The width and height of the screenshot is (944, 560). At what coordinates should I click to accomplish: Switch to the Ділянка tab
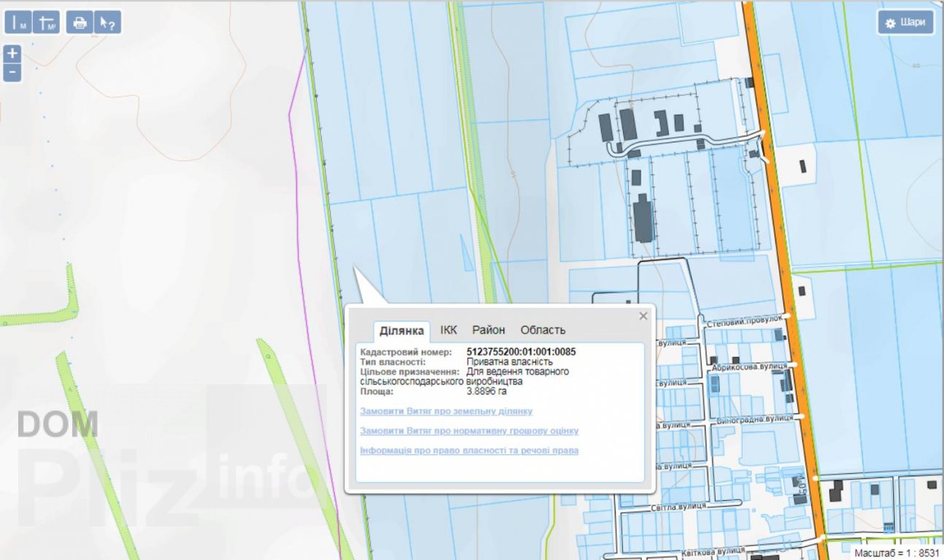[x=401, y=330]
